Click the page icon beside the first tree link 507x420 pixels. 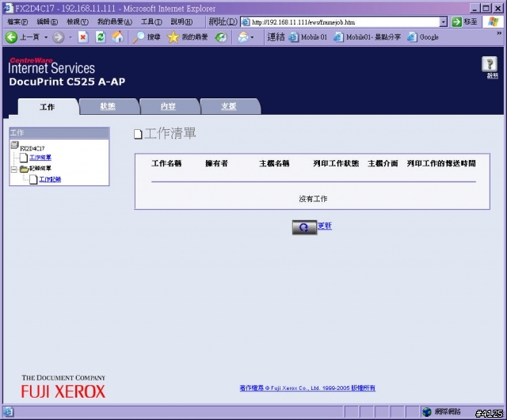[24, 158]
